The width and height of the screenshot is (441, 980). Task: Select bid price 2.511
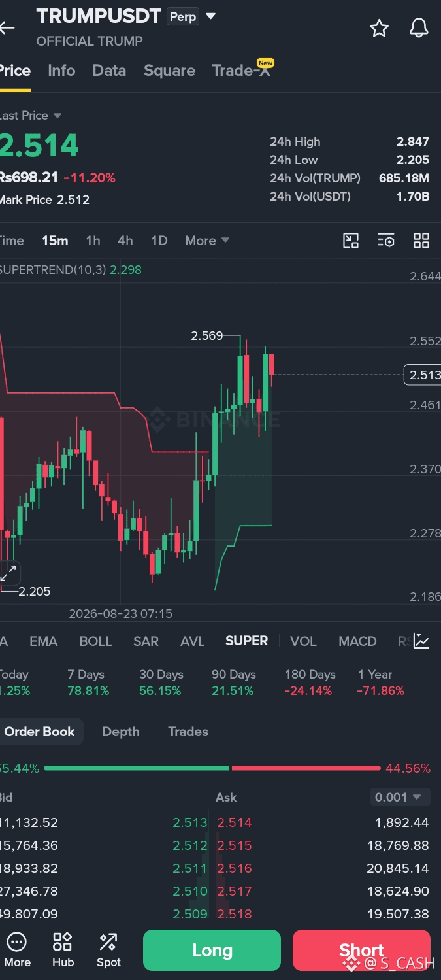coord(190,868)
